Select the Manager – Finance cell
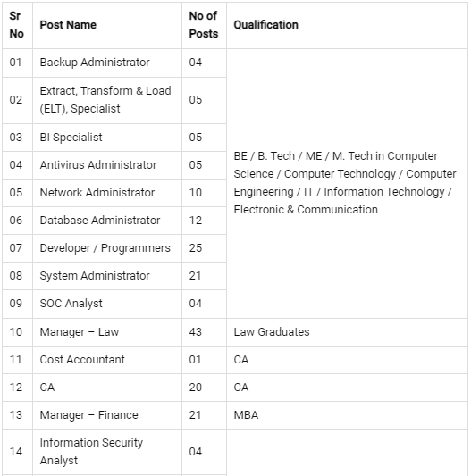 107,415
